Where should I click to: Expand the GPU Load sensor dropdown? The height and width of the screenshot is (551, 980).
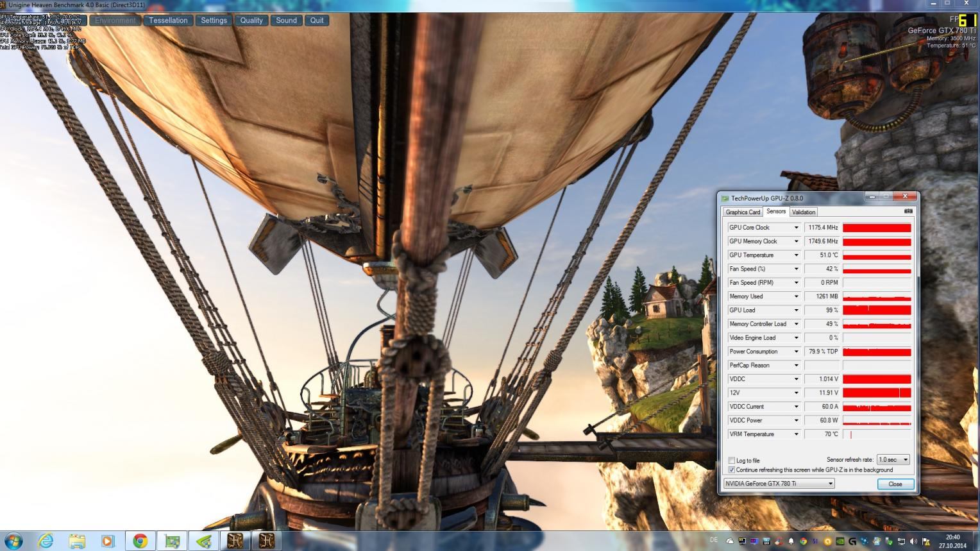pyautogui.click(x=796, y=310)
